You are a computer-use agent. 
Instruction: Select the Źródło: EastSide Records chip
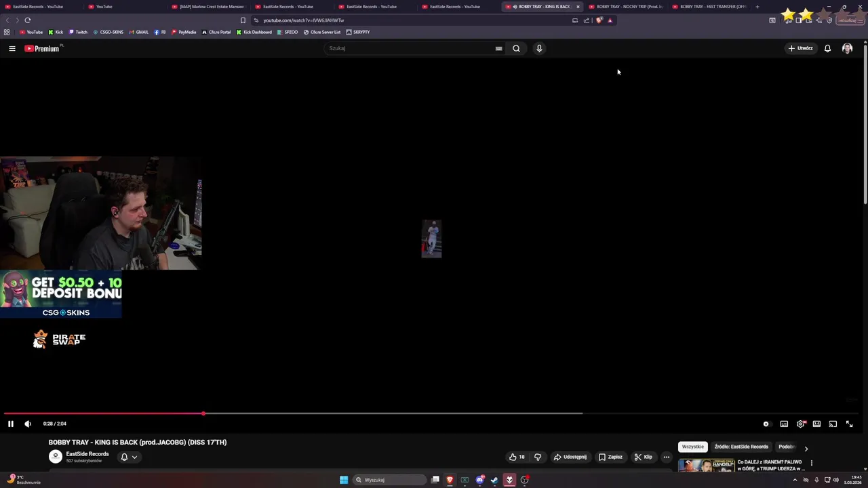(741, 447)
